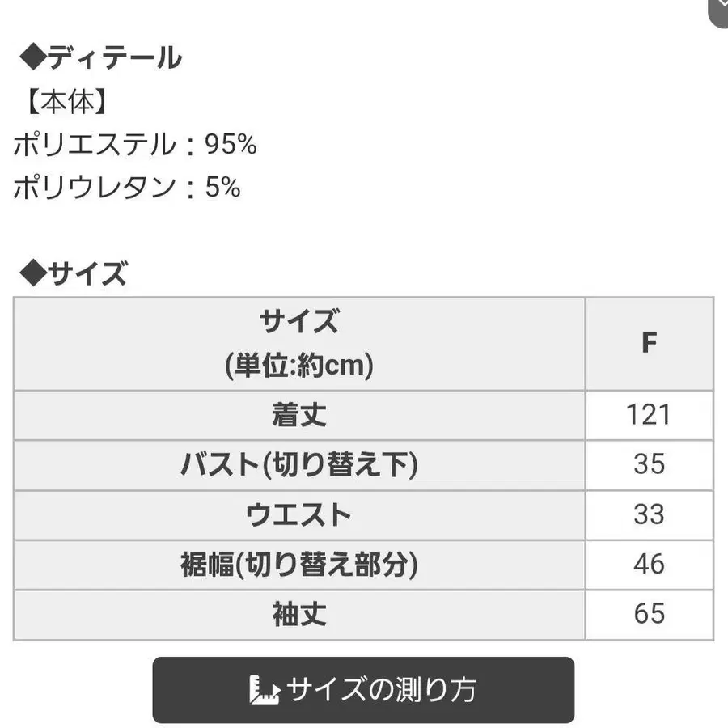Click the 【本体】 label
This screenshot has width=728, height=728.
pyautogui.click(x=67, y=102)
